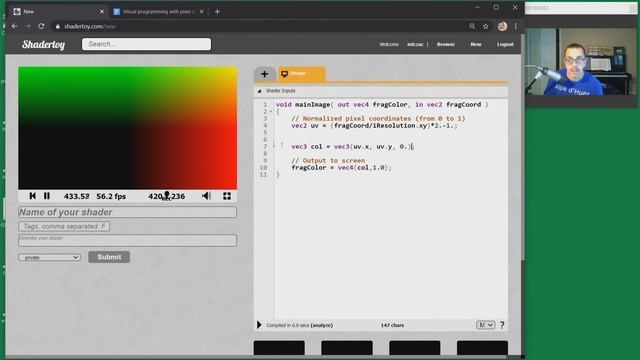Image resolution: width=640 pixels, height=360 pixels.
Task: Open the browser zoom magnifier icon
Action: (x=472, y=26)
